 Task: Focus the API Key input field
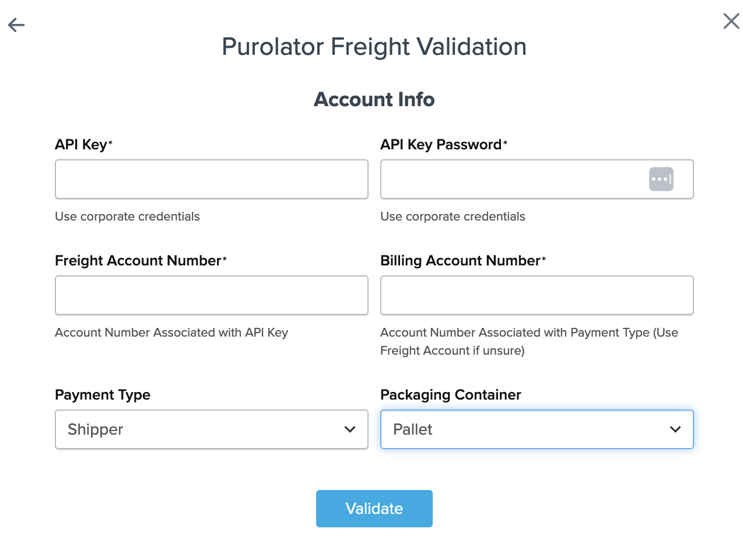pos(211,179)
